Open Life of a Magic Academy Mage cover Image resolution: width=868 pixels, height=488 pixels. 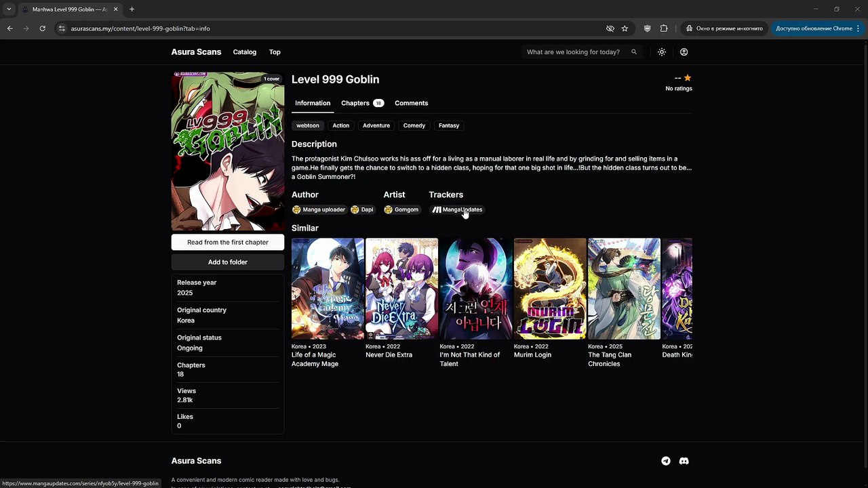coord(328,288)
